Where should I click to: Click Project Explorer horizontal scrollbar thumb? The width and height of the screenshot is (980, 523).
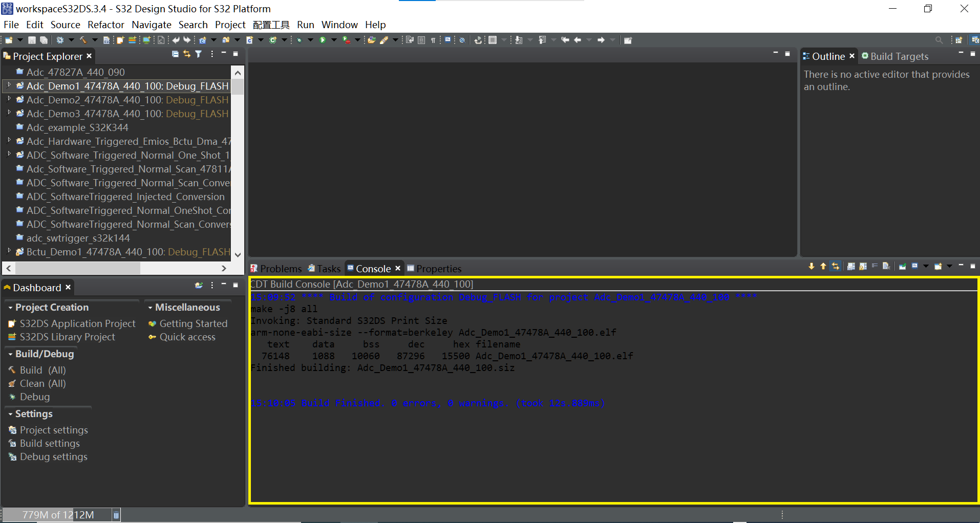pyautogui.click(x=78, y=268)
